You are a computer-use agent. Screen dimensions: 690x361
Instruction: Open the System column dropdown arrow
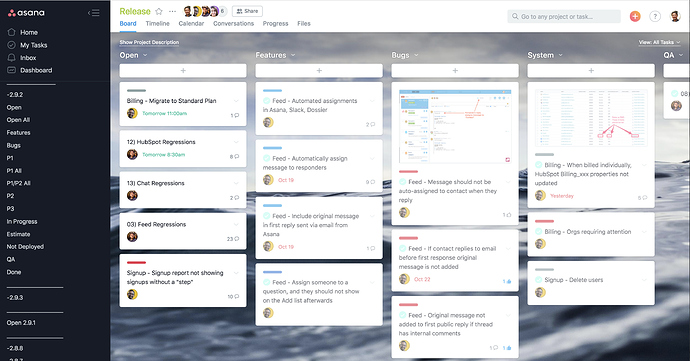560,55
